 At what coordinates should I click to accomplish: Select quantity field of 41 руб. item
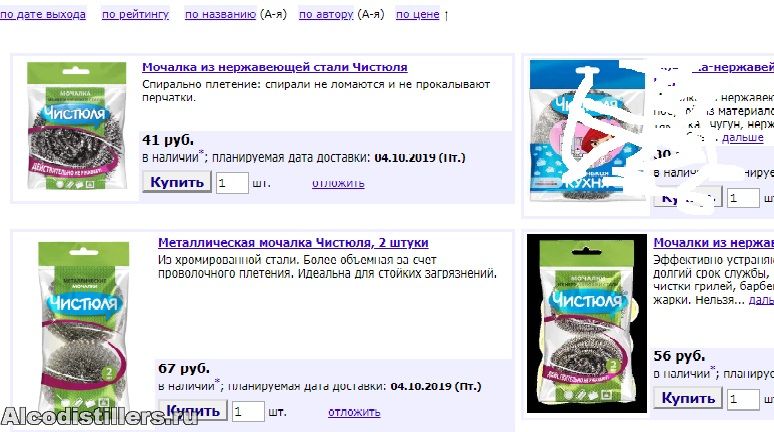[232, 183]
